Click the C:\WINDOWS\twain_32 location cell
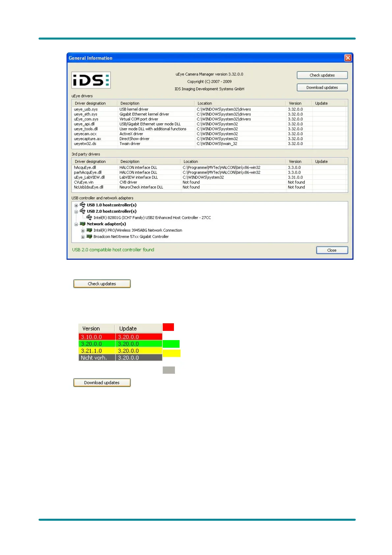The height and width of the screenshot is (555, 392). (217, 144)
